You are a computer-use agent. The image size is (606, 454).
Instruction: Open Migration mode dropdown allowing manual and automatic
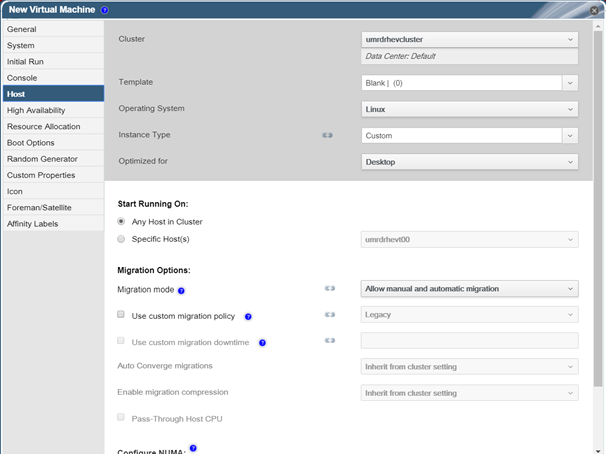click(x=470, y=289)
